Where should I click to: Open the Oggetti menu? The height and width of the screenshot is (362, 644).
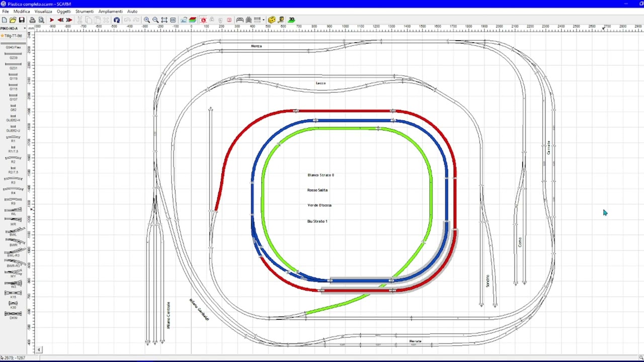[x=64, y=11]
